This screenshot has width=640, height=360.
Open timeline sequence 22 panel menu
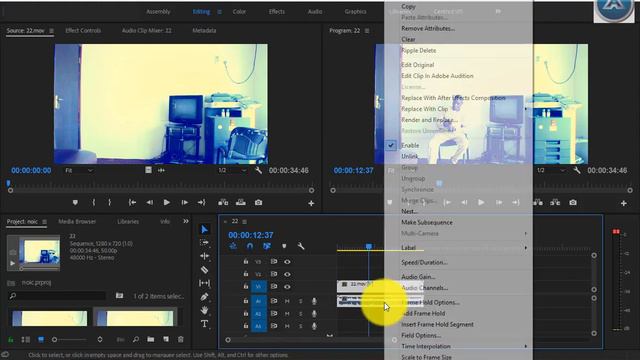pos(244,222)
